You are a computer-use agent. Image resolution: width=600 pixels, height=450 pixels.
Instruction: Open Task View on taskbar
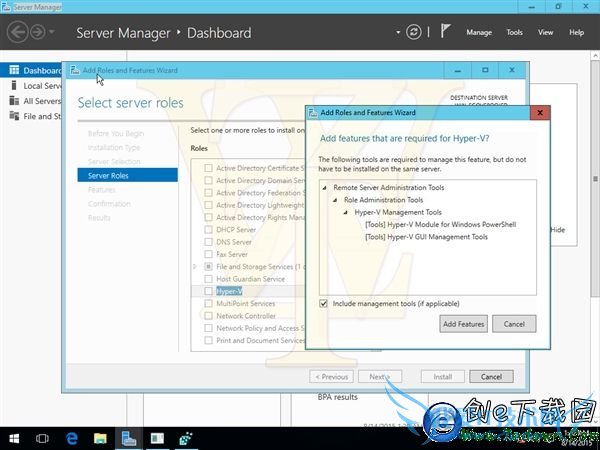[42, 439]
